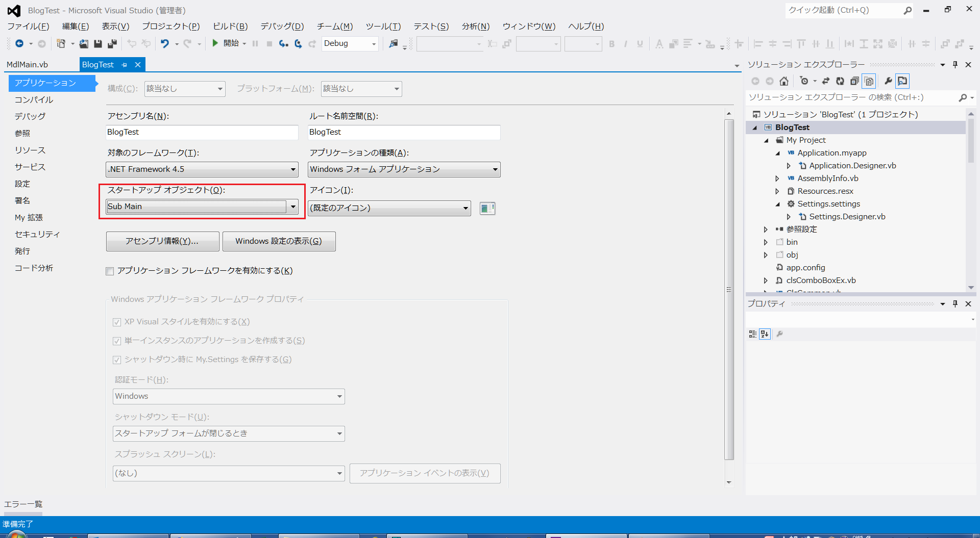Screen dimensions: 980x538
Task: Click the Navigate Backward toolbar icon
Action: [x=19, y=44]
